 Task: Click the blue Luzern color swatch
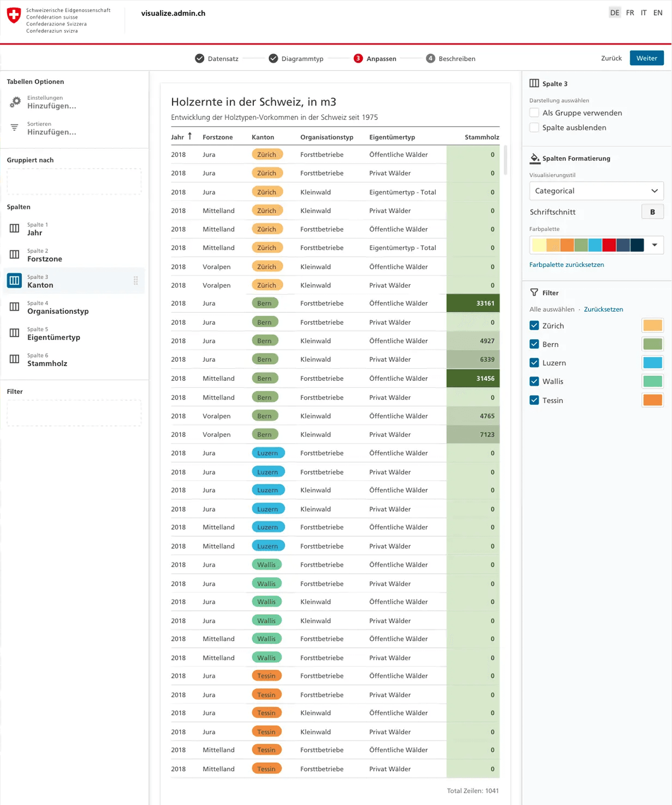(x=652, y=363)
